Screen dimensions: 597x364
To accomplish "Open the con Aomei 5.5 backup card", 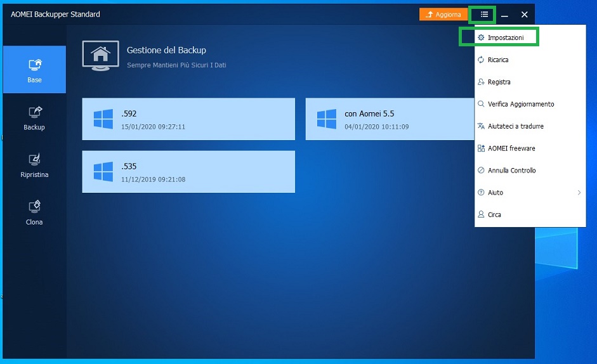I will click(390, 119).
